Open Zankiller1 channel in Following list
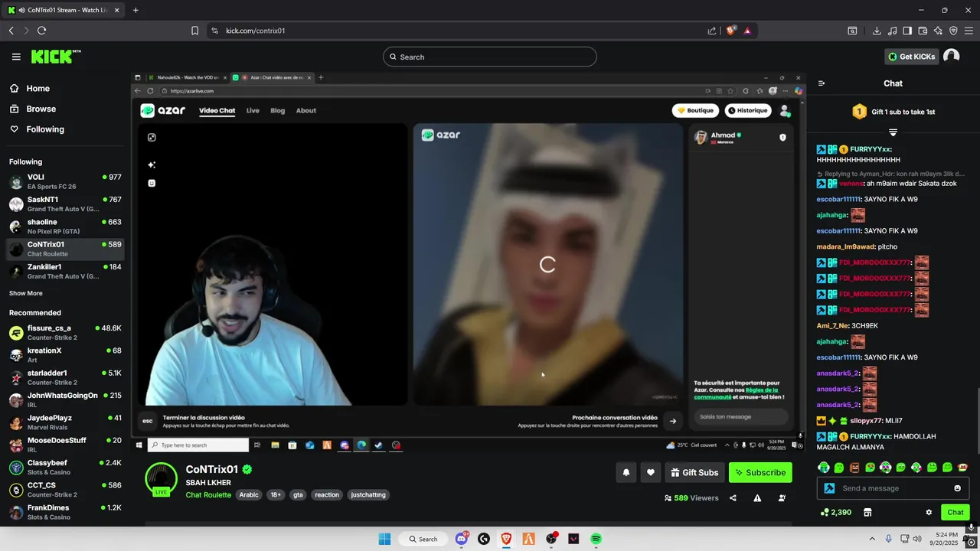This screenshot has width=980, height=551. (x=64, y=272)
